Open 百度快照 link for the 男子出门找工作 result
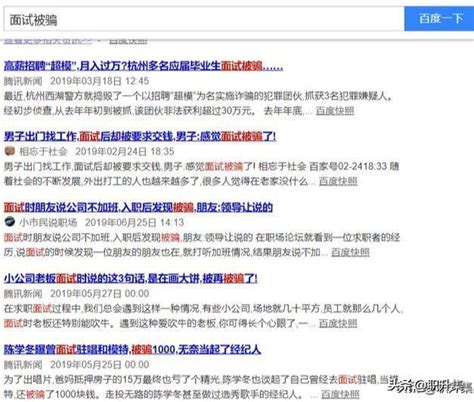This screenshot has height=402, width=474. (x=338, y=181)
